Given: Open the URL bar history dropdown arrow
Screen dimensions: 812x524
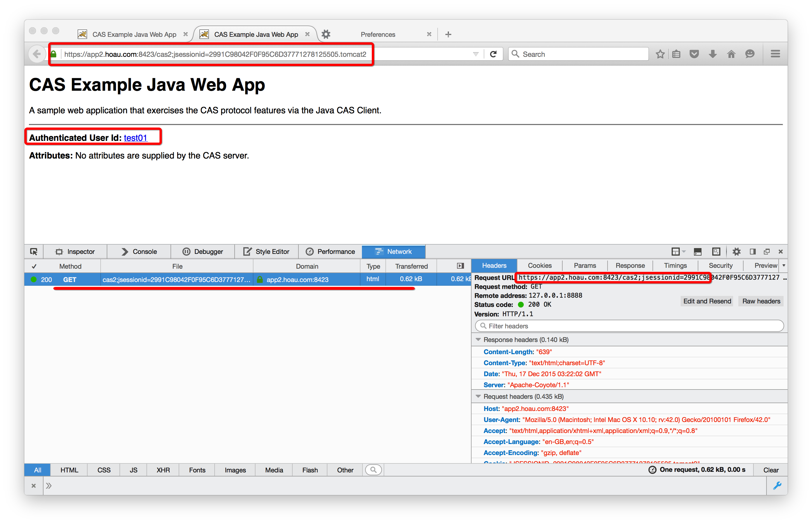Looking at the screenshot, I should 476,54.
